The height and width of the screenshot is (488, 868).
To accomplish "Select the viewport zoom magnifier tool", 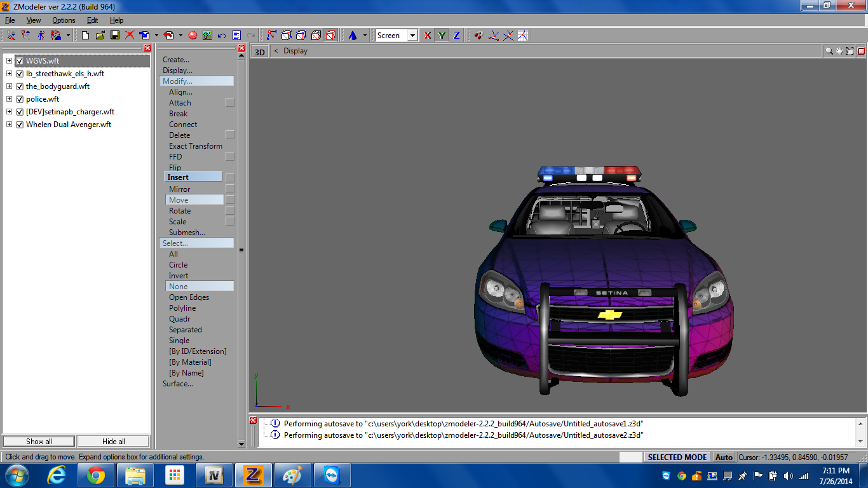I will [829, 51].
